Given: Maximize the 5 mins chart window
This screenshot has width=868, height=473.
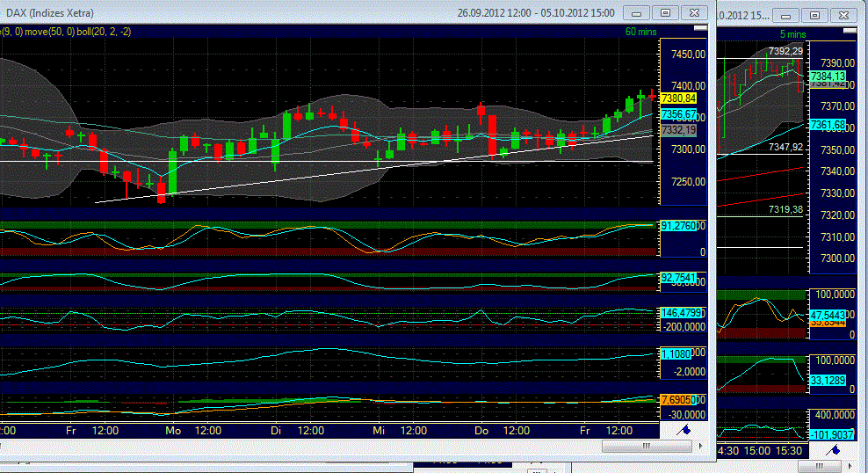Looking at the screenshot, I should coord(814,16).
